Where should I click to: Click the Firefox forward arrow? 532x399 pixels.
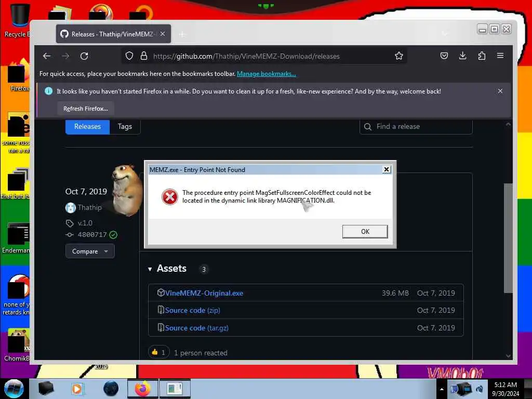[x=65, y=56]
